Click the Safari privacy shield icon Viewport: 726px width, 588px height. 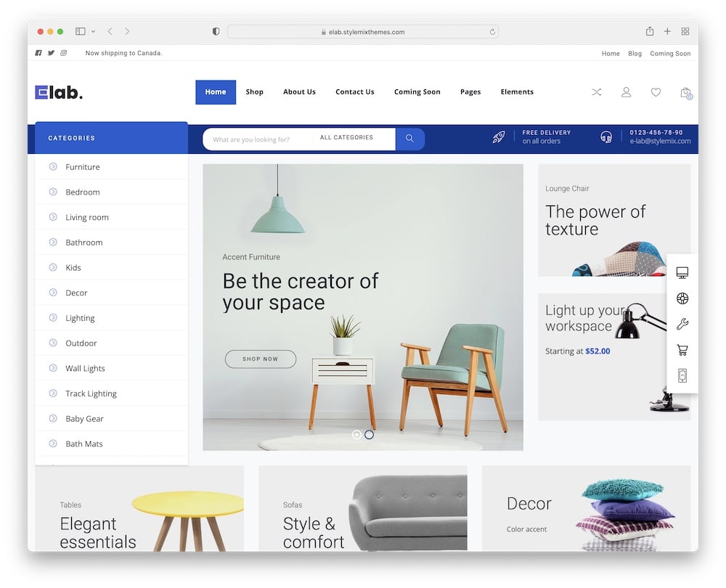point(216,31)
